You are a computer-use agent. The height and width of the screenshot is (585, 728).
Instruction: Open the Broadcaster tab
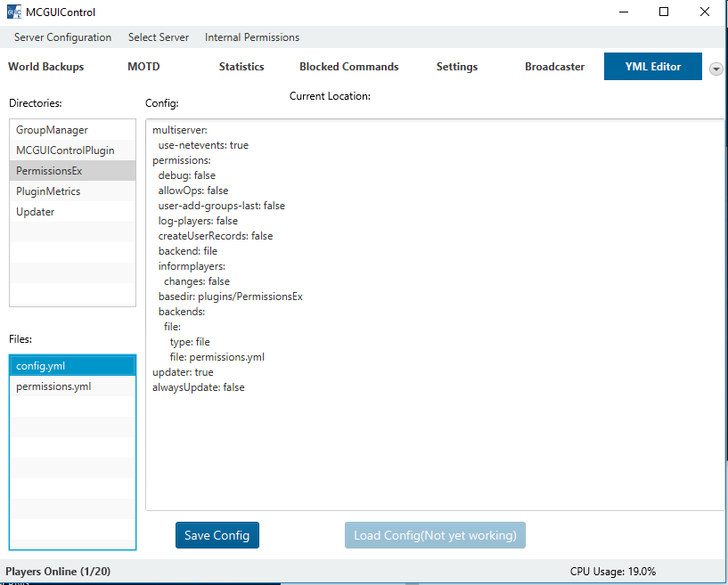pyautogui.click(x=554, y=67)
